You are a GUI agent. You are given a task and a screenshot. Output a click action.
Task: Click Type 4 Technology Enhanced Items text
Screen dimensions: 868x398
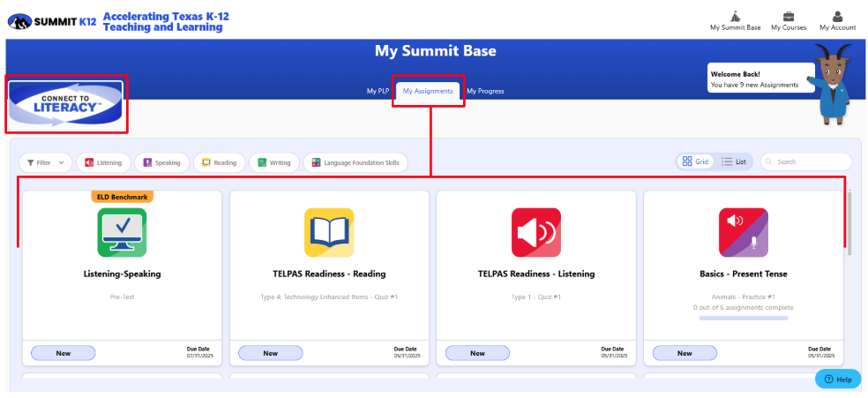click(x=329, y=297)
